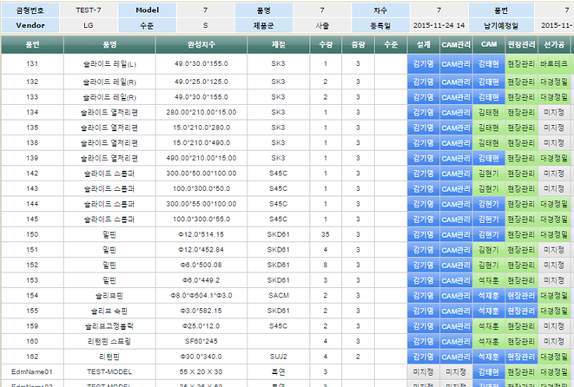Click 현장관리 button in row 150
The height and width of the screenshot is (387, 574).
click(x=521, y=235)
